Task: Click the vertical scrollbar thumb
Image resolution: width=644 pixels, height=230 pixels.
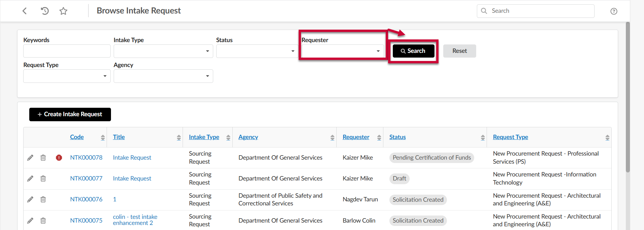Action: (x=628, y=97)
